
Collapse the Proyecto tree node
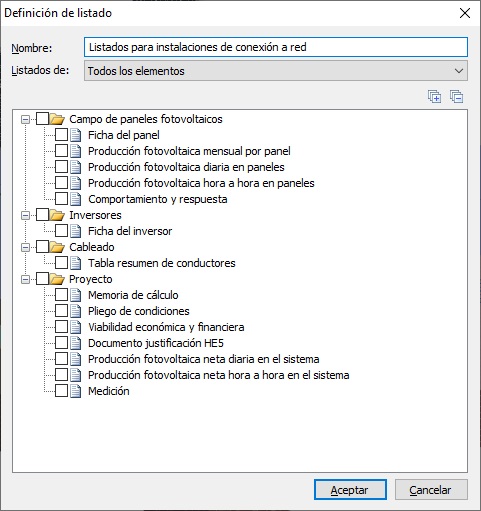(25, 279)
